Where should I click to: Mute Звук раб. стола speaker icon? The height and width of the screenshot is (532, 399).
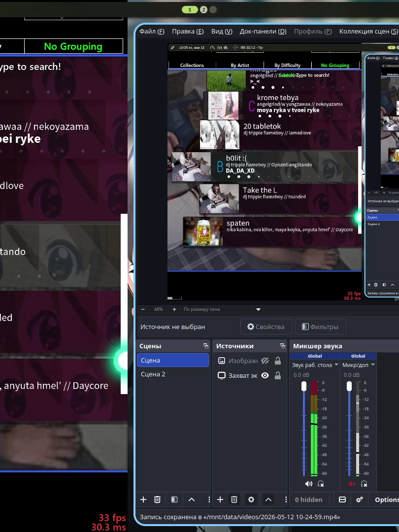tap(309, 484)
